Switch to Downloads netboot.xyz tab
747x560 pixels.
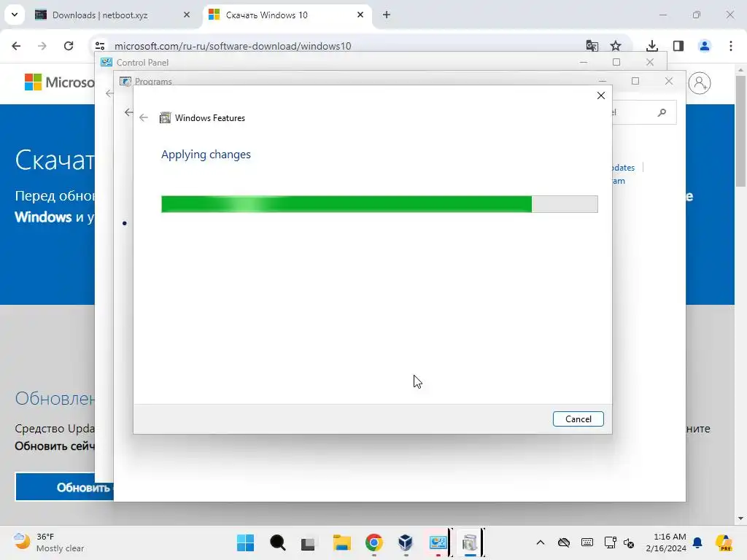point(100,15)
